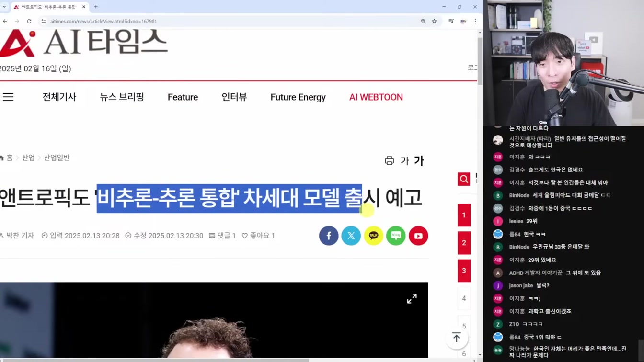Open Future Energy menu item
644x362 pixels.
(298, 97)
